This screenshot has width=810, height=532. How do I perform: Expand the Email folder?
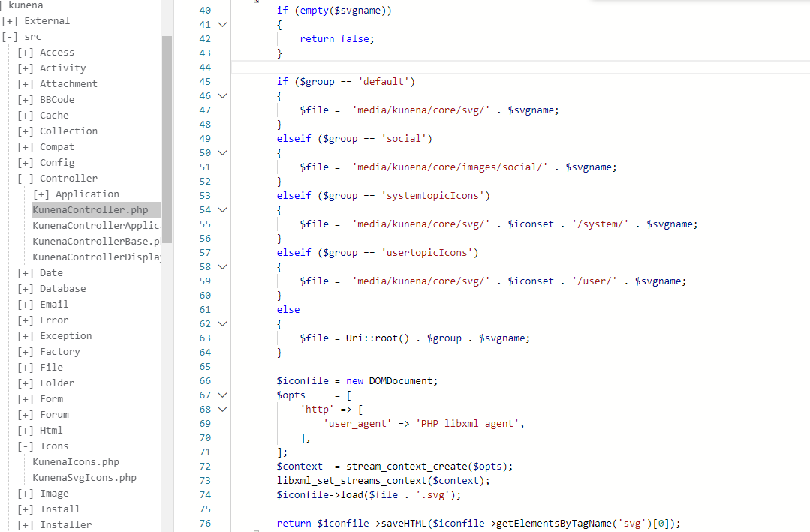[x=26, y=305]
